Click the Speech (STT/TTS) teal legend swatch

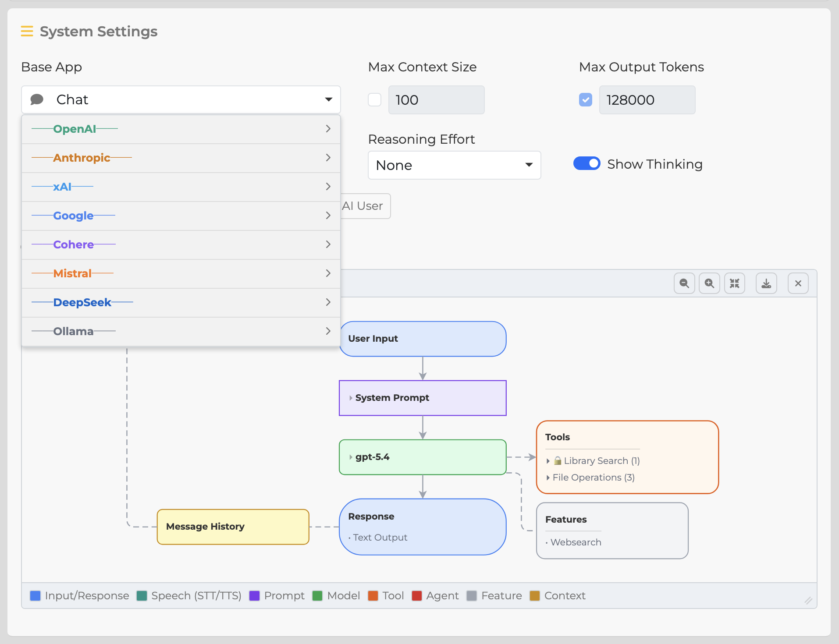pos(142,595)
